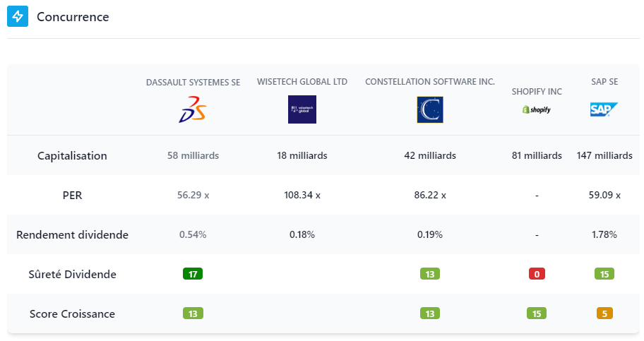Screen dimensions: 644x341
Task: Click SAP's orange growth score badge 5
Action: (604, 313)
